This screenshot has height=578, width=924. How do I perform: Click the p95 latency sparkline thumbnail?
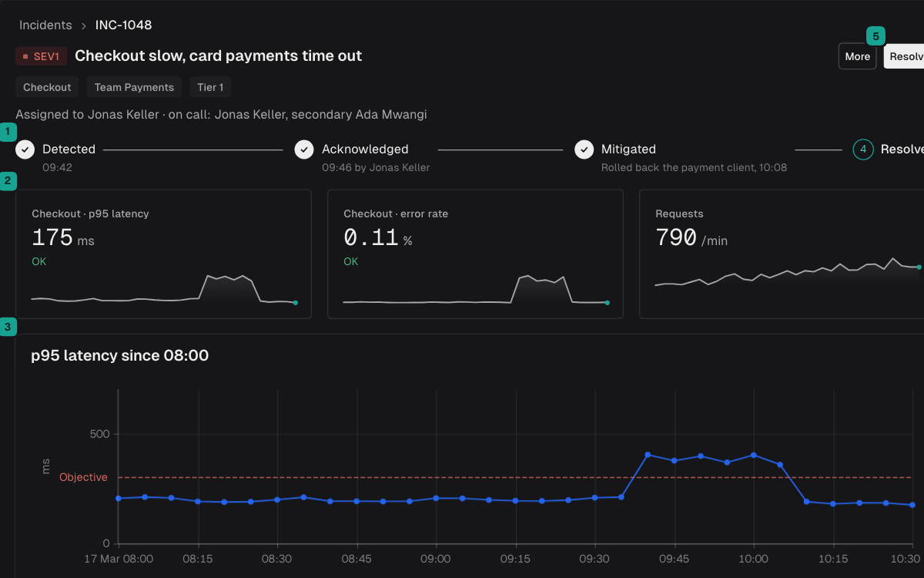[x=163, y=288]
